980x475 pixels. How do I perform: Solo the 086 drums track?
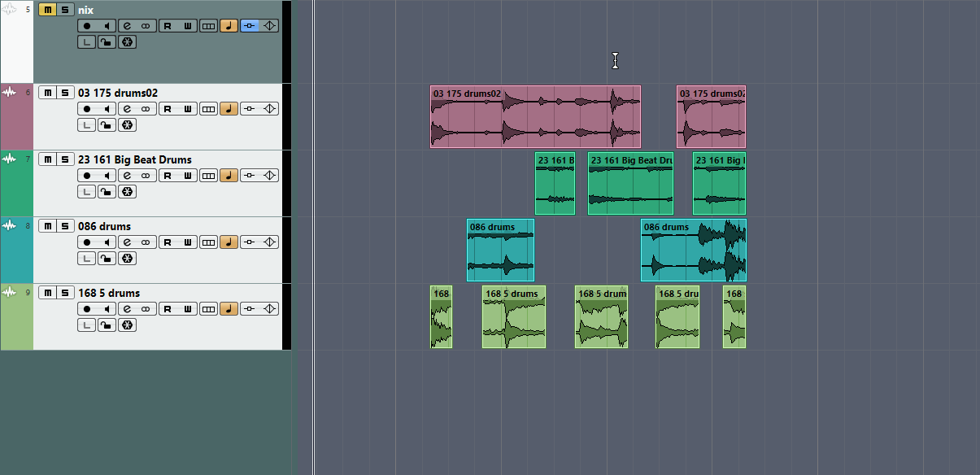(x=64, y=226)
